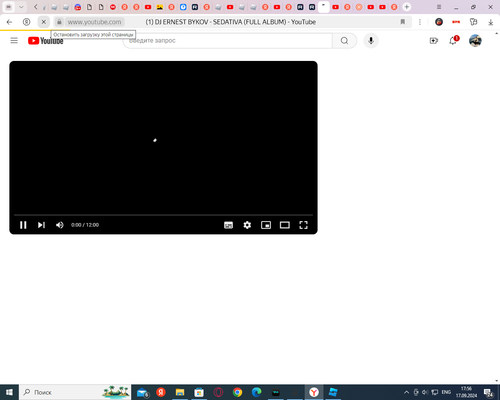
Task: Open Microsoft Store from the taskbar
Action: click(199, 392)
